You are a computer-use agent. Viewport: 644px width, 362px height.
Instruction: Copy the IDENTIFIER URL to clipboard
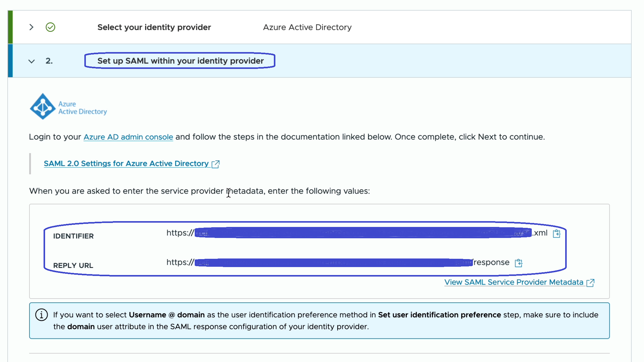click(x=557, y=234)
